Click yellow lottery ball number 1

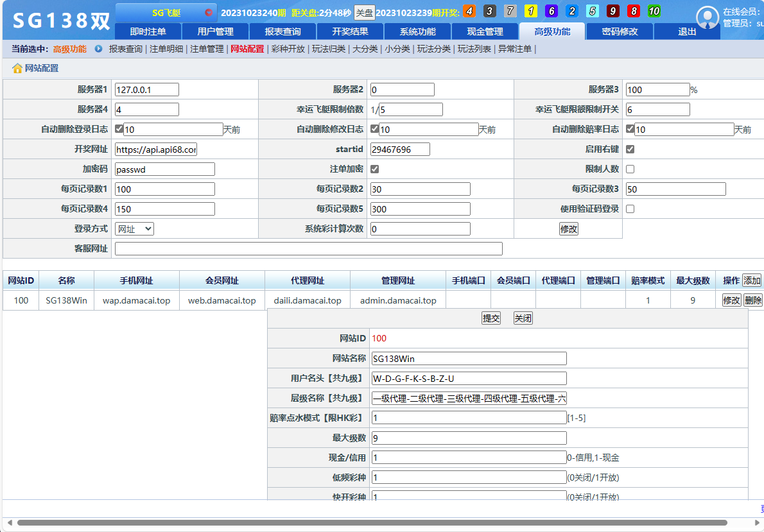click(530, 11)
